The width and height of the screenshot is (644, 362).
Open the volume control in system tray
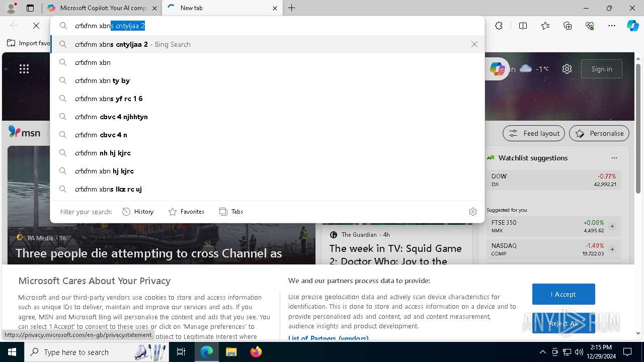[579, 352]
